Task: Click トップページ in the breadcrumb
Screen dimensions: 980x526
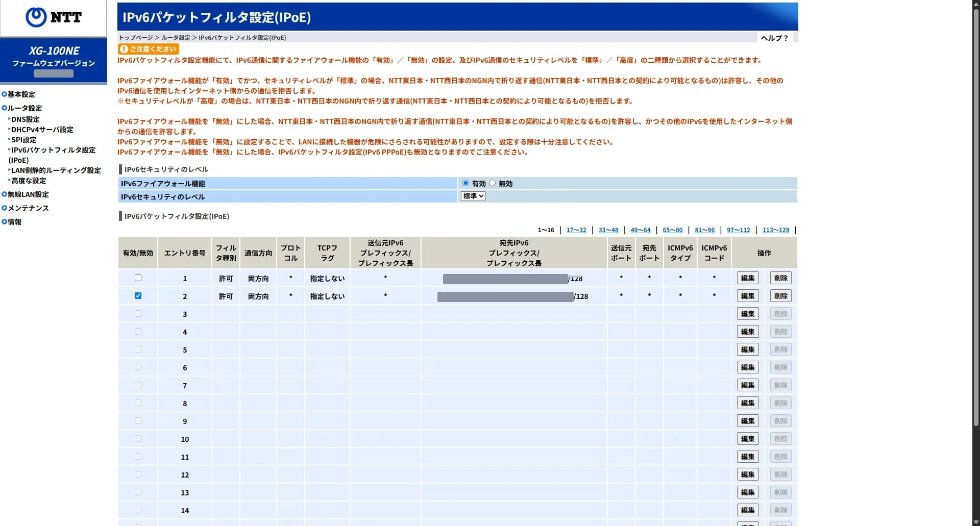Action: point(136,38)
